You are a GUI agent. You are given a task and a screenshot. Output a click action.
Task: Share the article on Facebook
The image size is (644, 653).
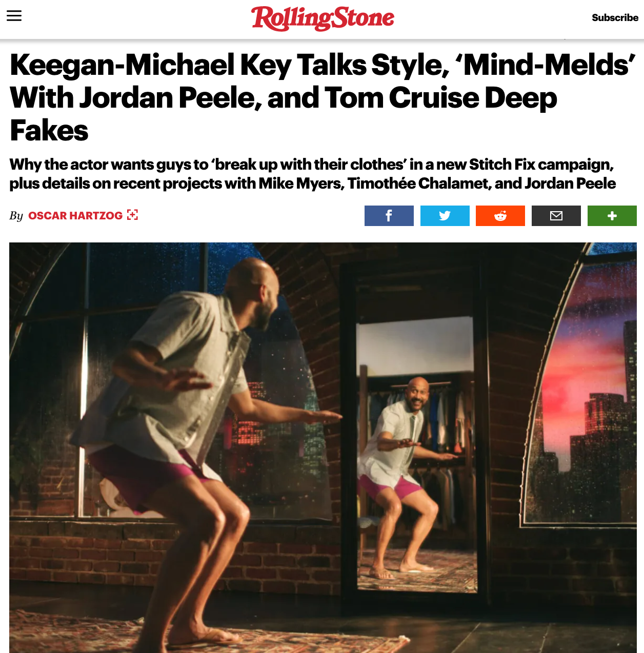(389, 216)
